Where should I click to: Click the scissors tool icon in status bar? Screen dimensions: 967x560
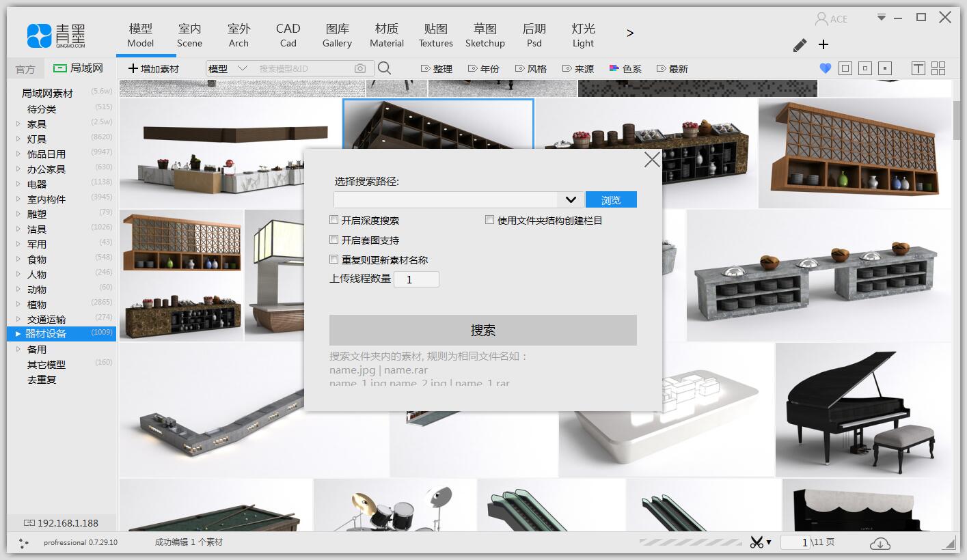(x=757, y=542)
